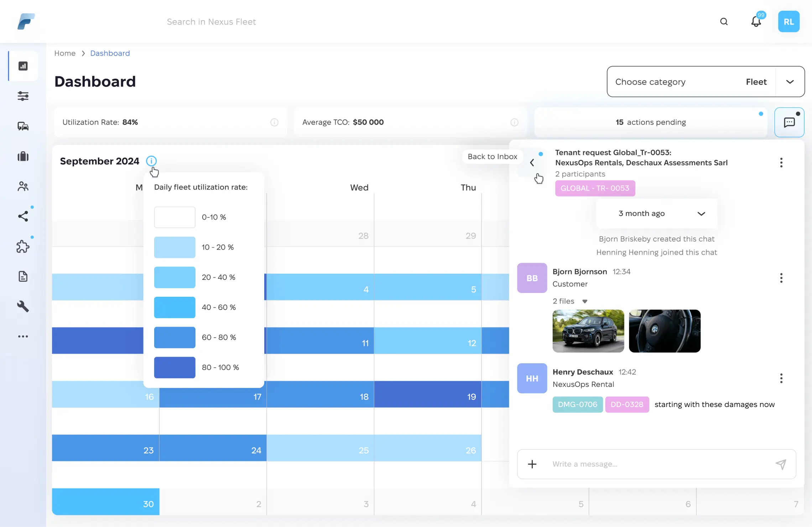
Task: Open the BMW car photo thumbnail
Action: [x=588, y=331]
